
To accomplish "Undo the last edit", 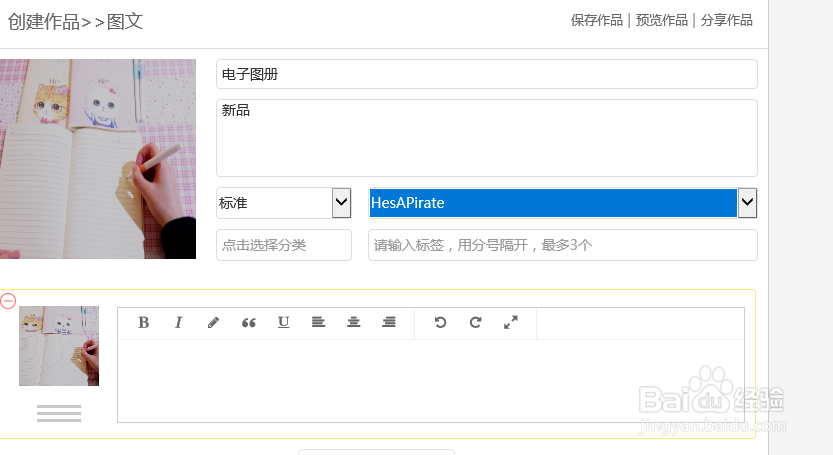I will click(x=440, y=322).
